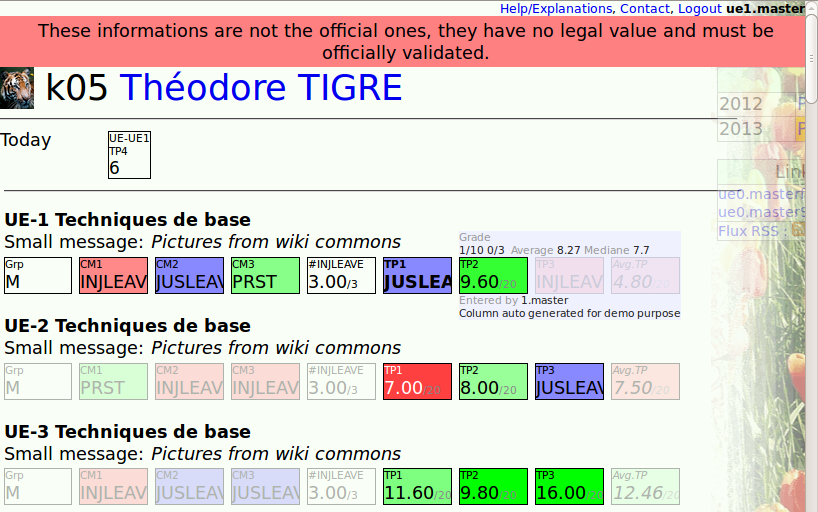The width and height of the screenshot is (818, 512).
Task: Select the green CM3 PRST cell in UE-1
Action: click(265, 275)
